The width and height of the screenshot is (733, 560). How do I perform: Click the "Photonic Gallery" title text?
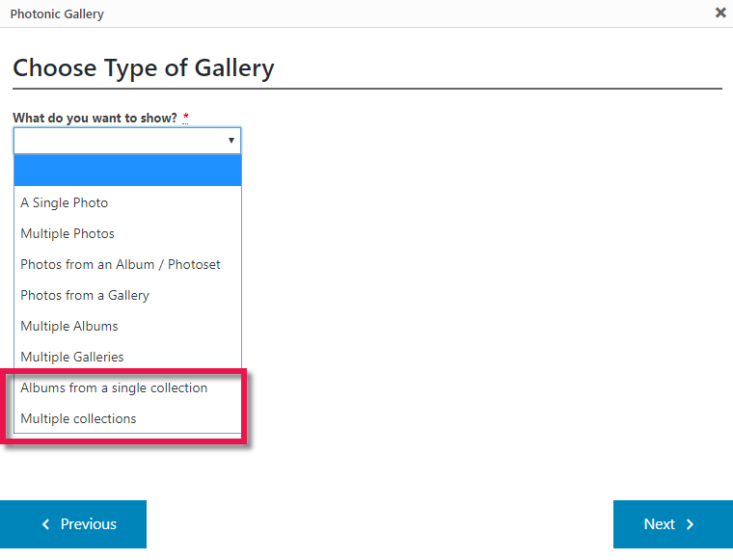57,13
